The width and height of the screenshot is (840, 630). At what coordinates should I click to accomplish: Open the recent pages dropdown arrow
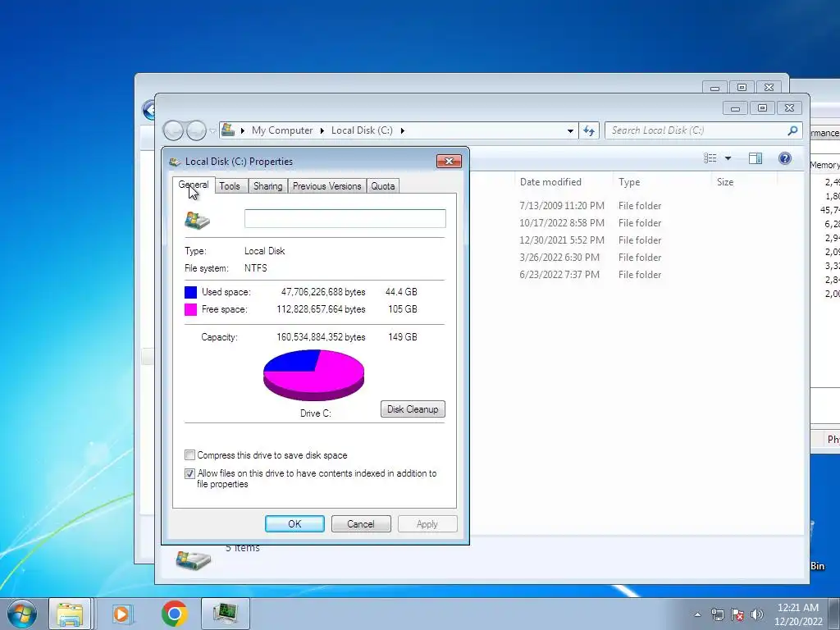[212, 130]
